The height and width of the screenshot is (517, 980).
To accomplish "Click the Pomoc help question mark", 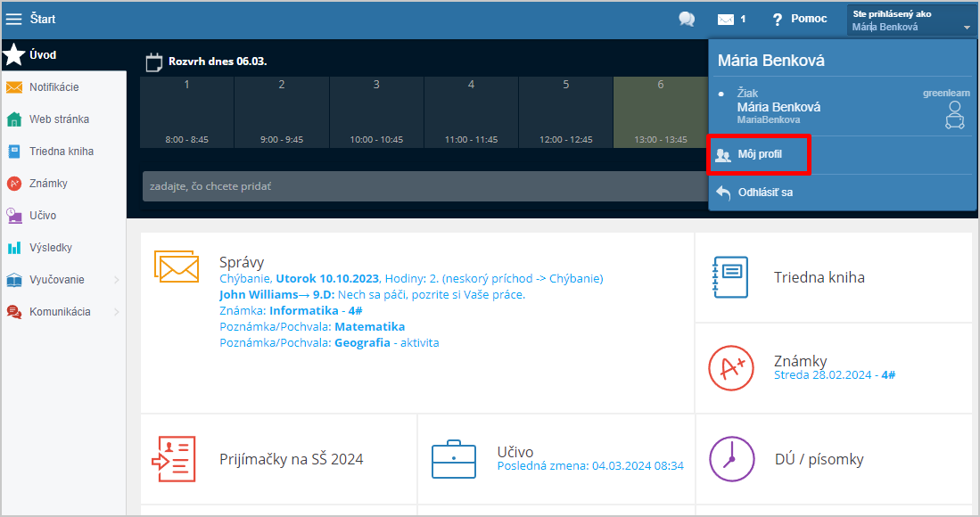I will 777,19.
